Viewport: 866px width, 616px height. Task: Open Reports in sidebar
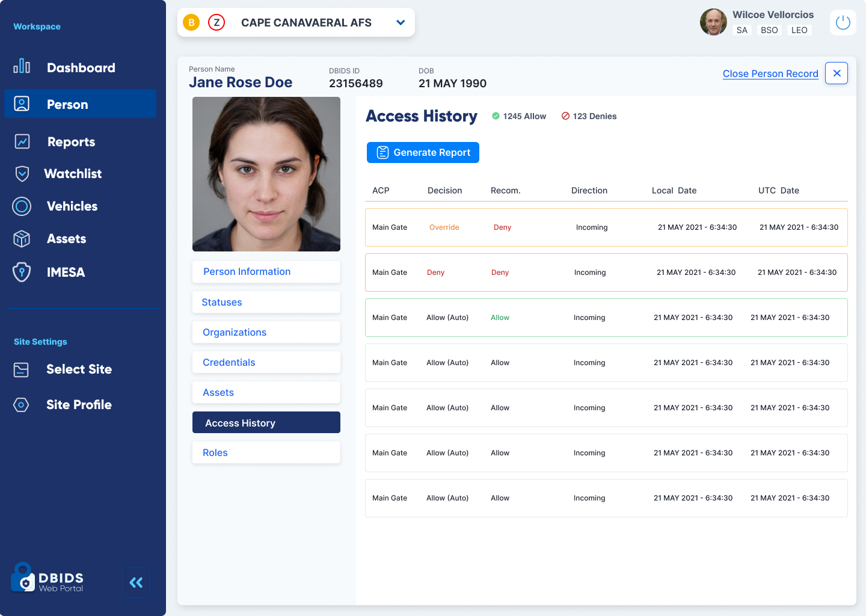(72, 142)
